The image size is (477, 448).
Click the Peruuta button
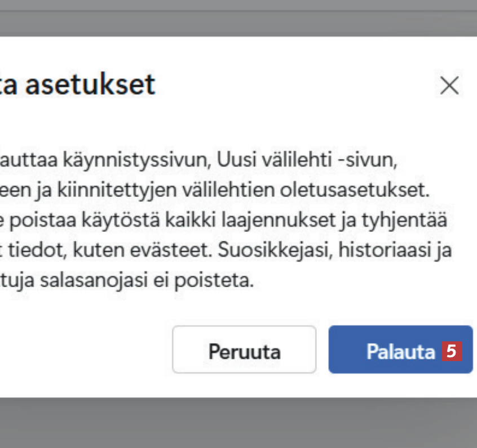pyautogui.click(x=244, y=351)
